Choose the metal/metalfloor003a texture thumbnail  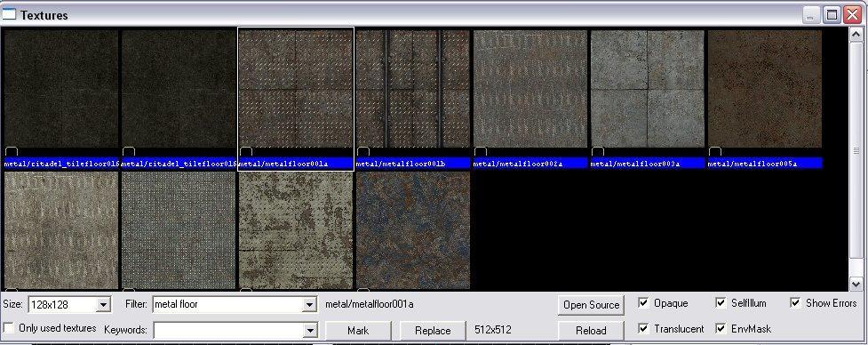click(x=648, y=89)
